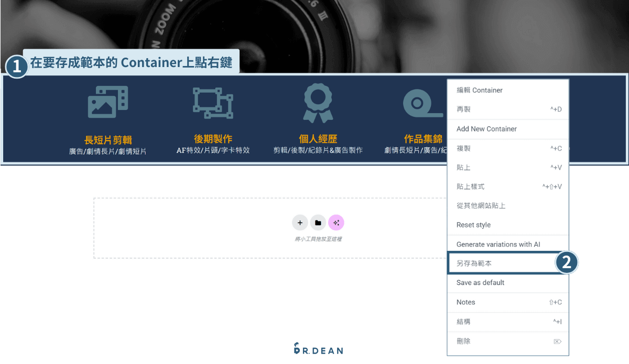Image resolution: width=629 pixels, height=364 pixels.
Task: Click the R.DEAN logo at page bottom
Action: [x=318, y=349]
